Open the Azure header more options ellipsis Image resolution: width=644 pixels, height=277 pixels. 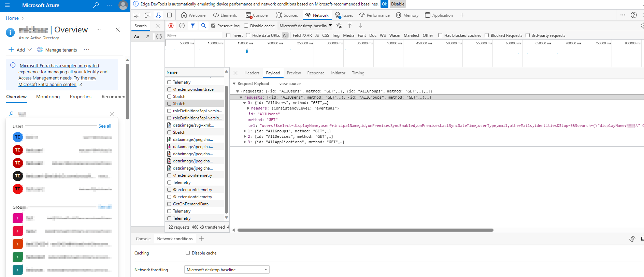click(x=110, y=5)
